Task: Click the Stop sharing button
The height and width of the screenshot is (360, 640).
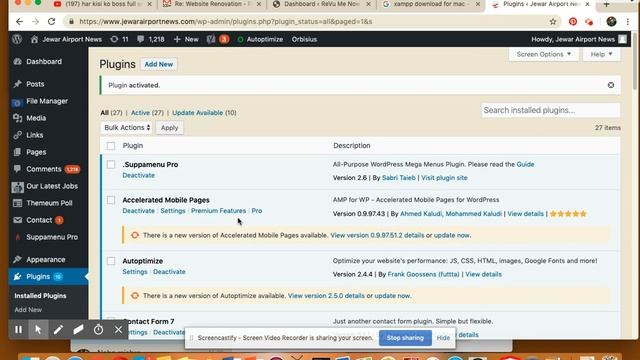Action: click(x=405, y=338)
